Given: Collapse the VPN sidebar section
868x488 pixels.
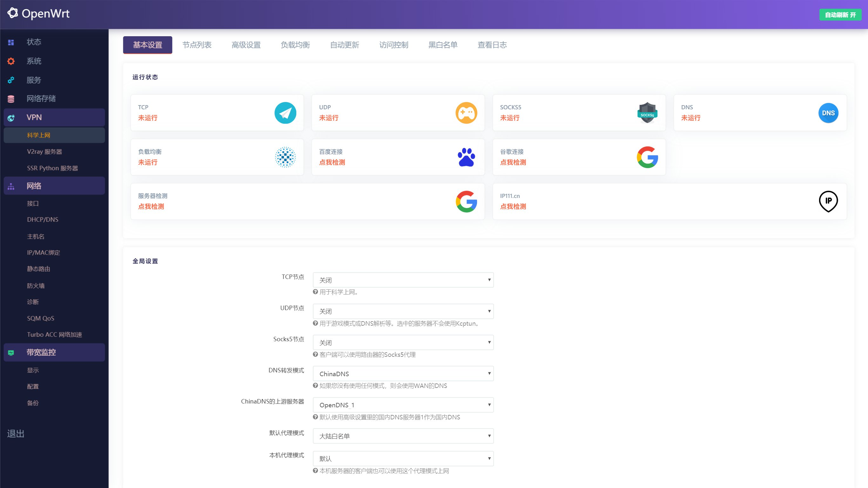Looking at the screenshot, I should (x=54, y=117).
